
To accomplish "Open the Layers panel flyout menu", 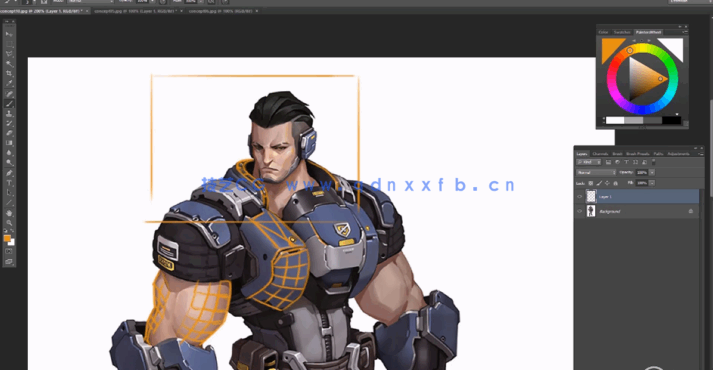I will point(701,154).
